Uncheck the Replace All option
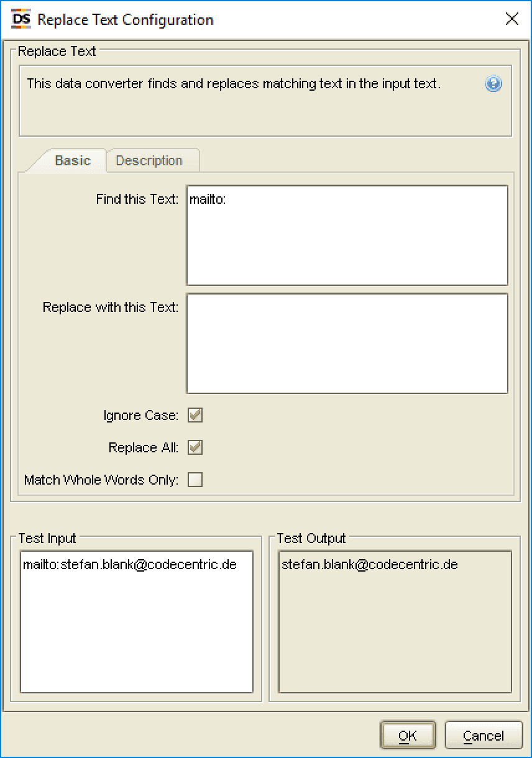532x758 pixels. (x=195, y=447)
